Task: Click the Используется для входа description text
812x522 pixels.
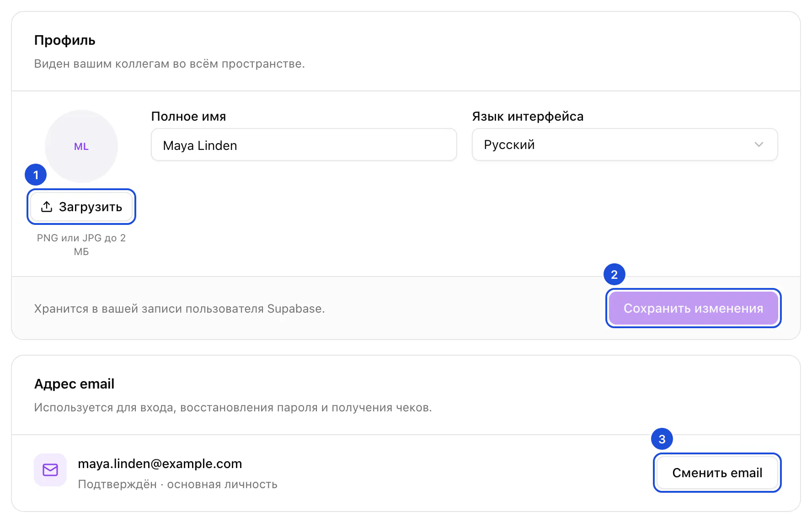Action: [233, 407]
